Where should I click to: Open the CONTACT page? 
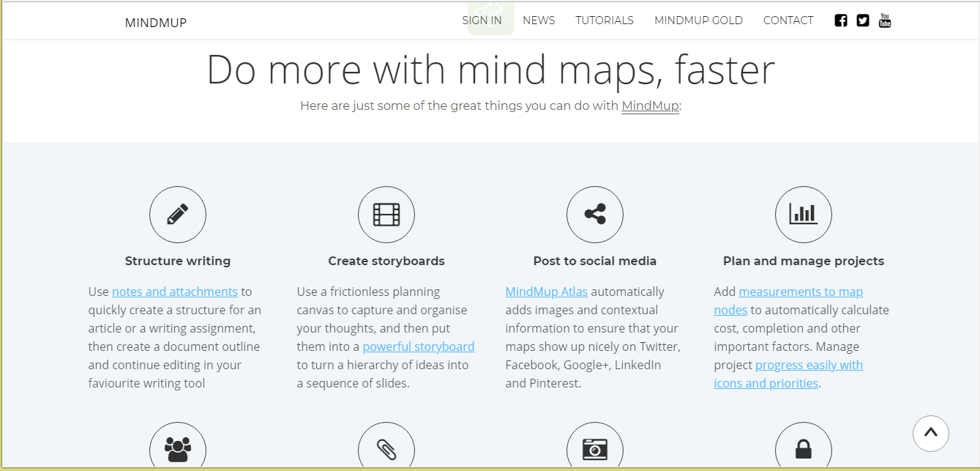(x=788, y=21)
